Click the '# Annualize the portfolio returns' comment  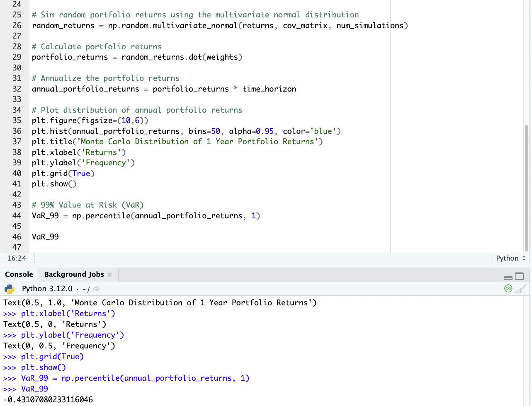[106, 78]
